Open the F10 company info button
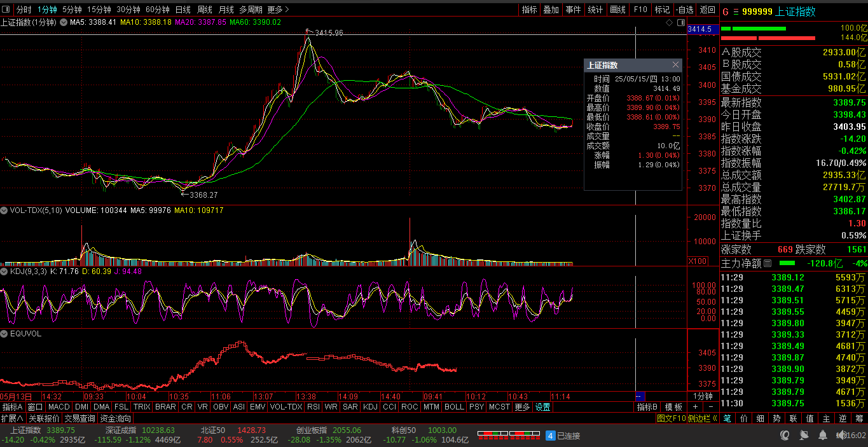Screen dimensions: 868x447 coord(640,10)
